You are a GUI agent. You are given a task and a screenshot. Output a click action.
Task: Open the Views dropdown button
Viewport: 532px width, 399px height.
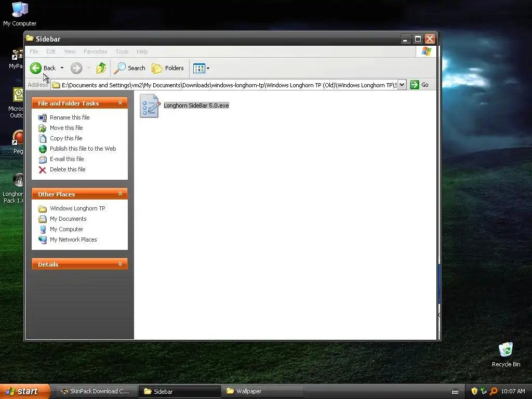201,68
